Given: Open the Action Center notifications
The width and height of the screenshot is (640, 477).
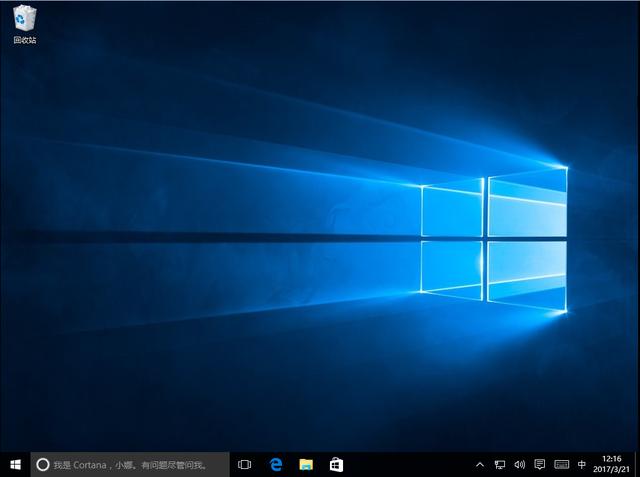Looking at the screenshot, I should point(540,464).
